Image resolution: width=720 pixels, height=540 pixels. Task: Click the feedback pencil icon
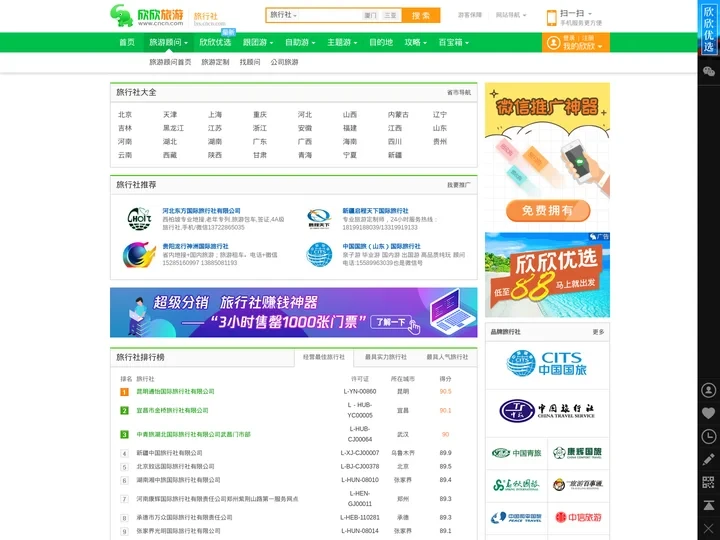pyautogui.click(x=709, y=459)
